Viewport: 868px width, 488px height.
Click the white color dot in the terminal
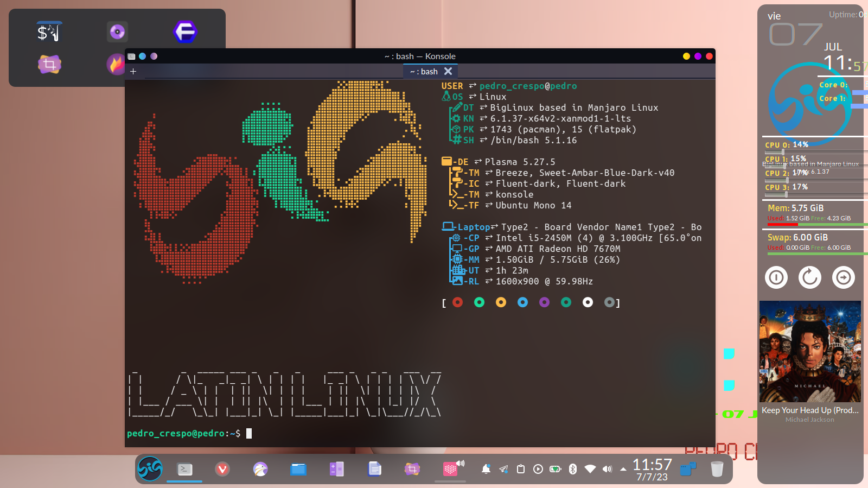coord(588,302)
